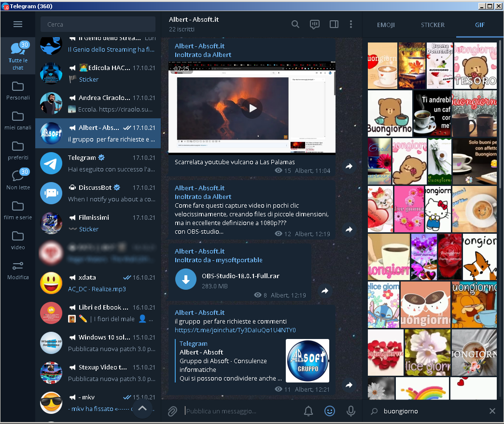
Task: Play the Las Palamas volcano video
Action: click(x=252, y=108)
